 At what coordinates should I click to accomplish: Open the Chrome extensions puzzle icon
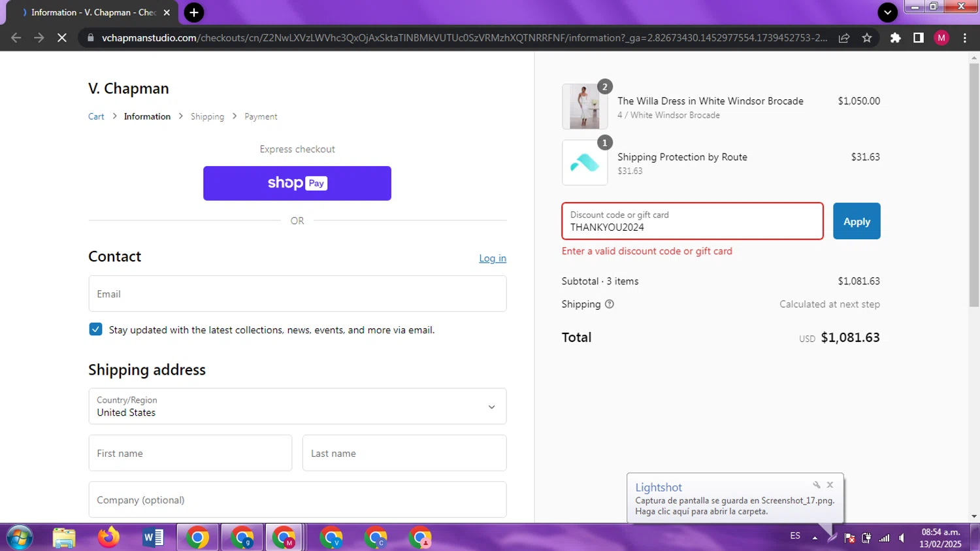896,38
